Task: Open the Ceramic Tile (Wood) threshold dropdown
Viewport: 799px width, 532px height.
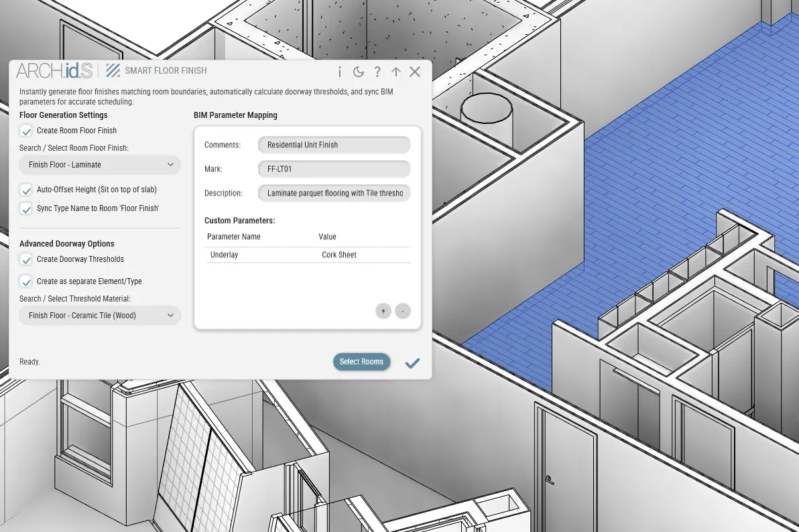Action: point(100,316)
